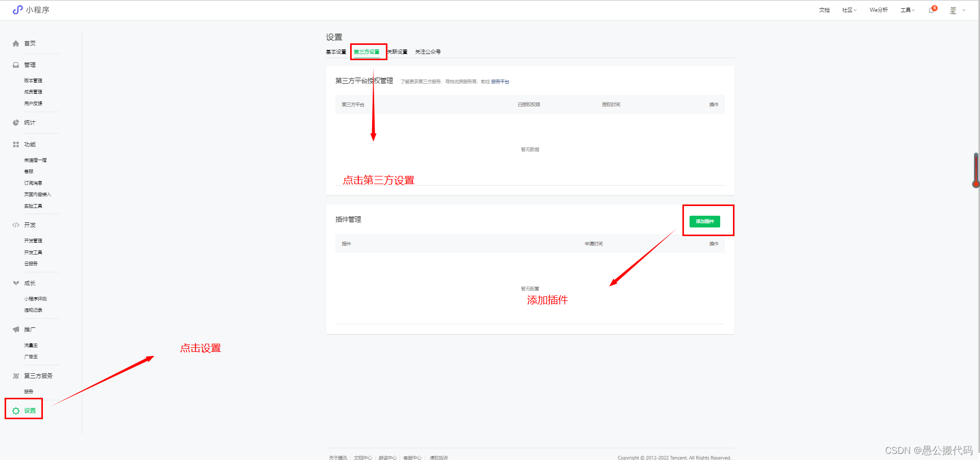Click the 关于腾讯 footer link
The height and width of the screenshot is (460, 980).
point(338,457)
